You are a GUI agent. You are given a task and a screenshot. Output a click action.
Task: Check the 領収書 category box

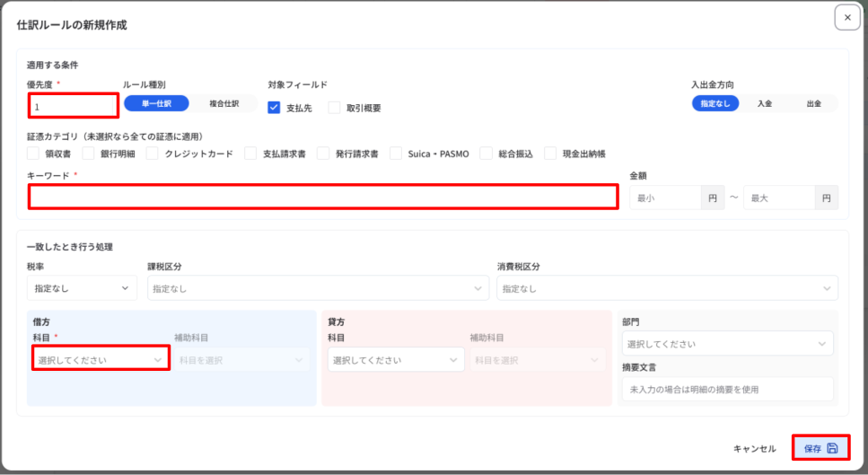coord(33,154)
